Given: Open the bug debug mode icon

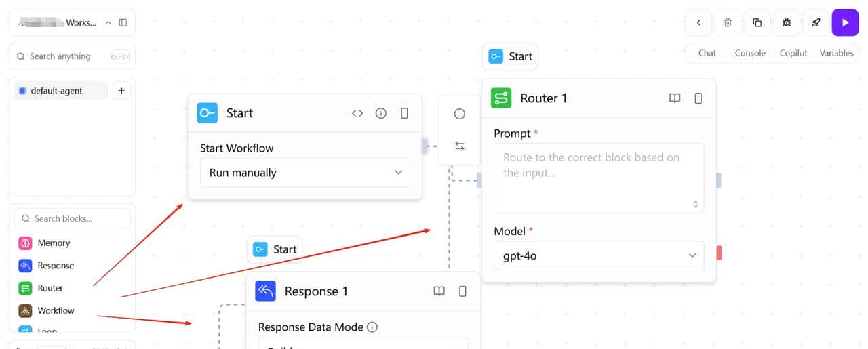Looking at the screenshot, I should (x=787, y=22).
